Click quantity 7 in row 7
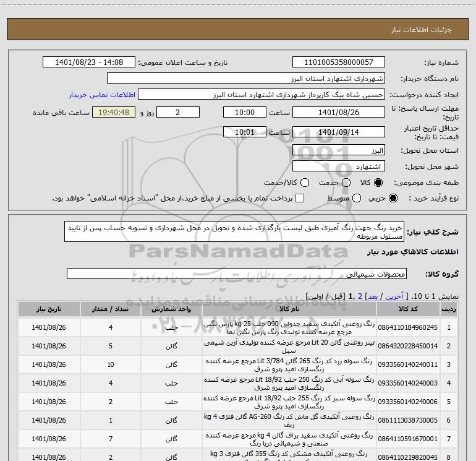This screenshot has width=476, height=461. (x=111, y=439)
